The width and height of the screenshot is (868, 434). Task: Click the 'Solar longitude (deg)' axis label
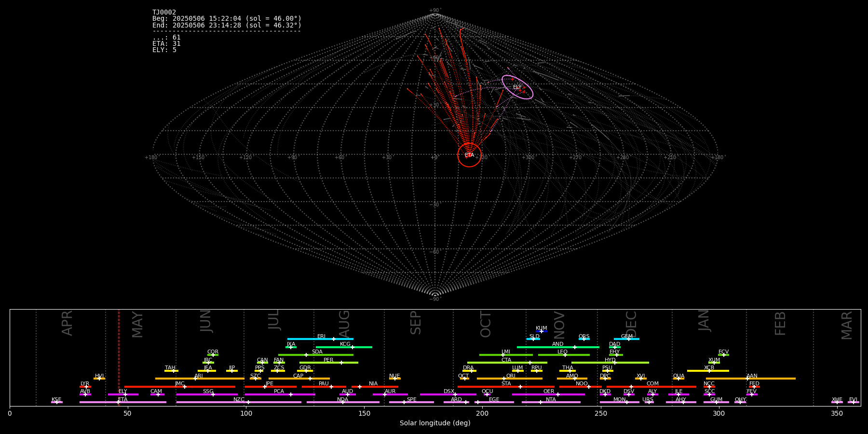435,423
